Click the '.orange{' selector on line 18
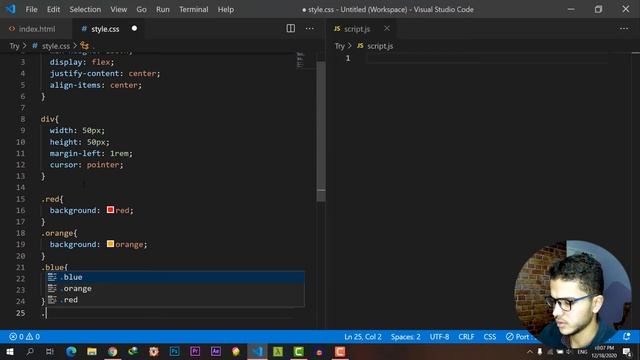The width and height of the screenshot is (640, 360). [59, 233]
